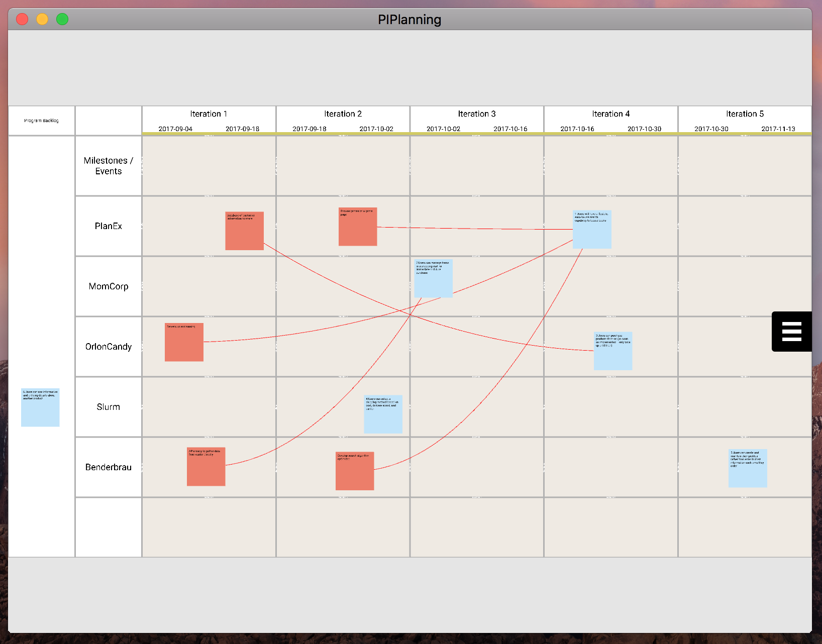Viewport: 822px width, 644px height.
Task: Click the backlog note about product rating details
Action: click(40, 407)
